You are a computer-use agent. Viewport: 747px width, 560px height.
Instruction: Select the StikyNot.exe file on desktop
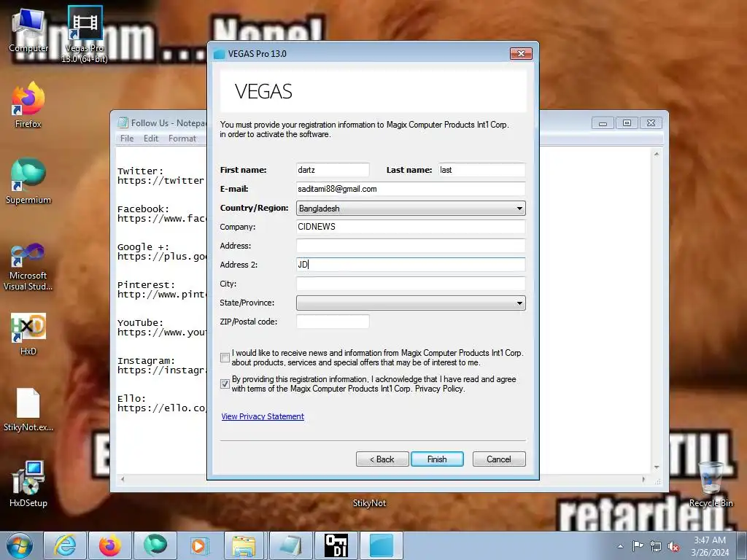28,410
